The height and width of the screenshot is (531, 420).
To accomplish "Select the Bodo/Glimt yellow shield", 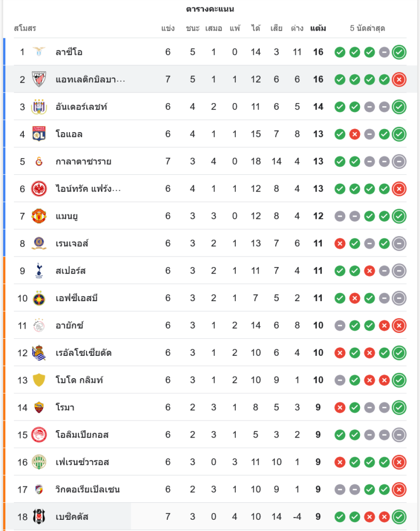I will click(39, 380).
